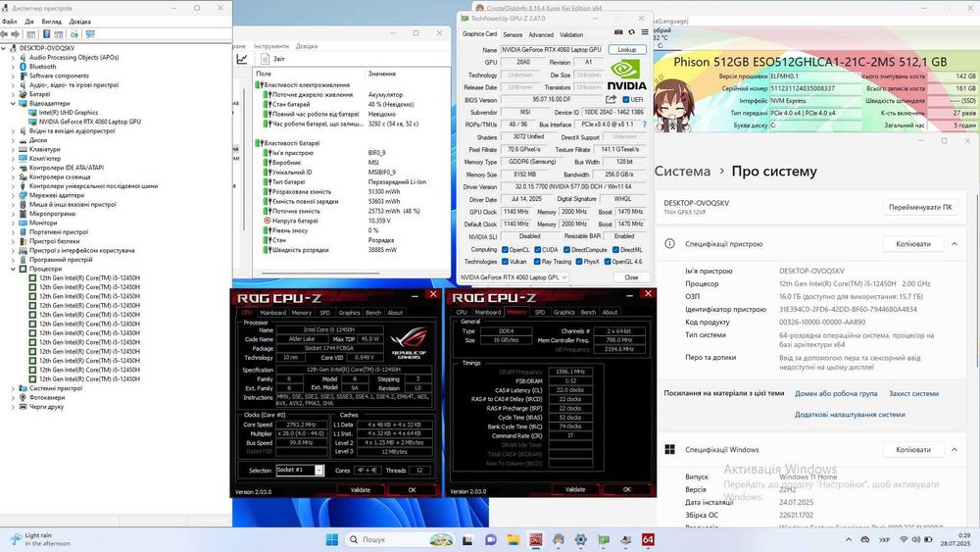Screen dimensions: 980x552
Task: Open the GPU selection dropdown at GPU-Z bottom
Action: pos(514,276)
